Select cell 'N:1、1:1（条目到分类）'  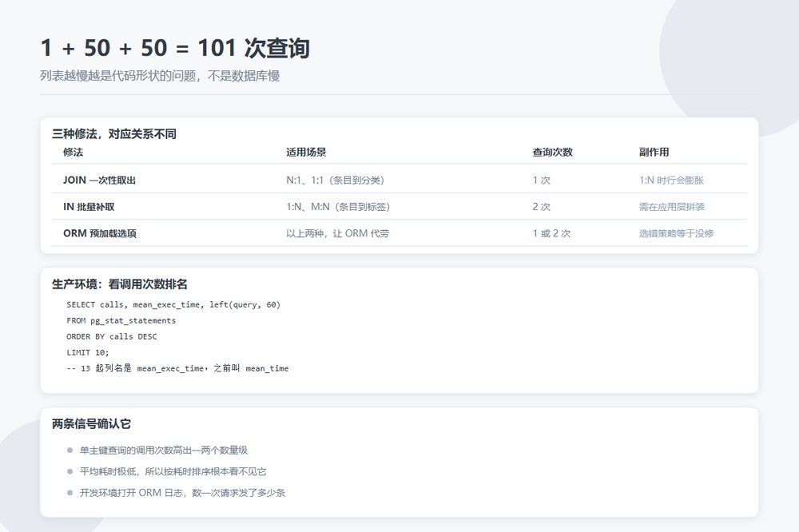(x=336, y=180)
